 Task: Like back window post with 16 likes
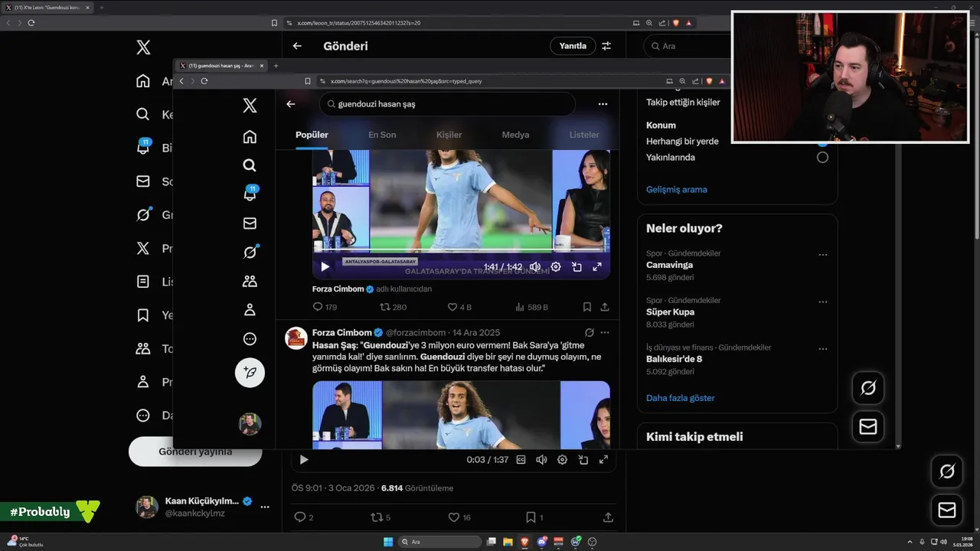[459, 517]
